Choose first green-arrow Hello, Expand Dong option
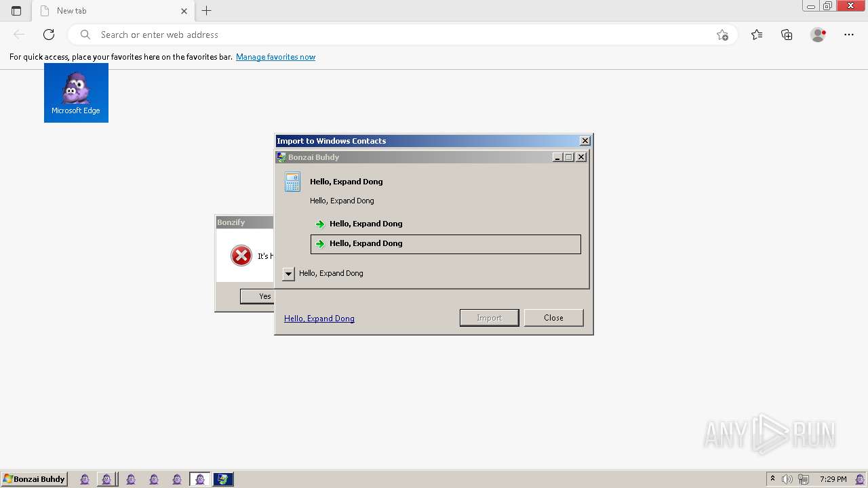Viewport: 868px width, 488px height. coord(445,224)
